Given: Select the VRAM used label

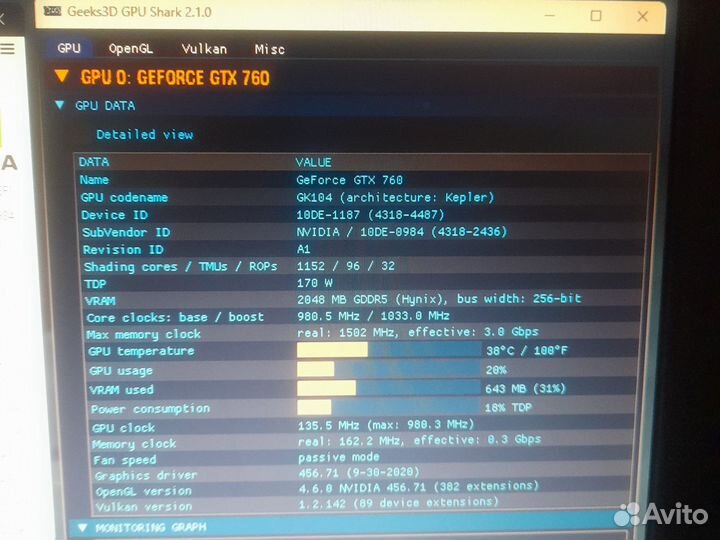Looking at the screenshot, I should [121, 390].
